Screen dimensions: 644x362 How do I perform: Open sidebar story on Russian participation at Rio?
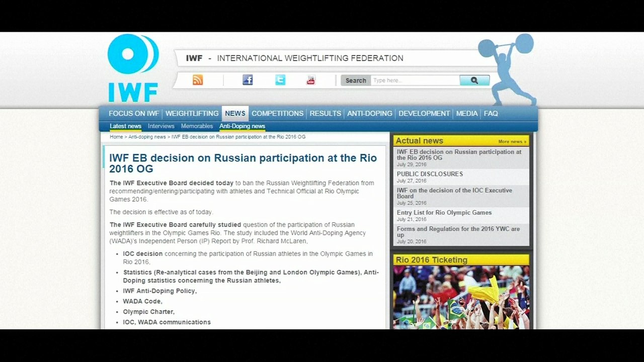click(x=459, y=155)
